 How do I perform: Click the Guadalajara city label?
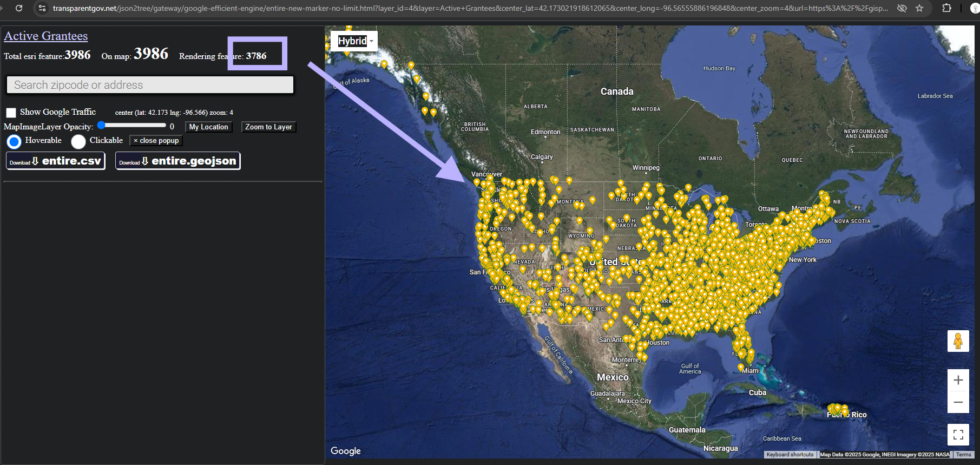pos(607,394)
